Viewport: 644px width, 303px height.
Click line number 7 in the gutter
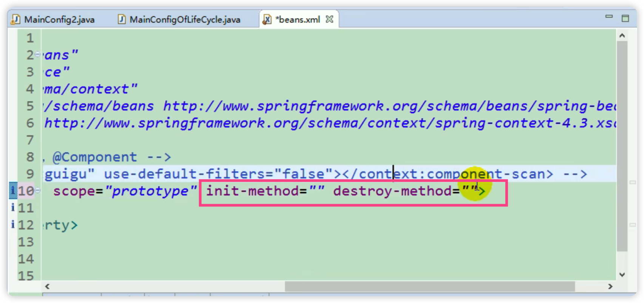(x=30, y=140)
